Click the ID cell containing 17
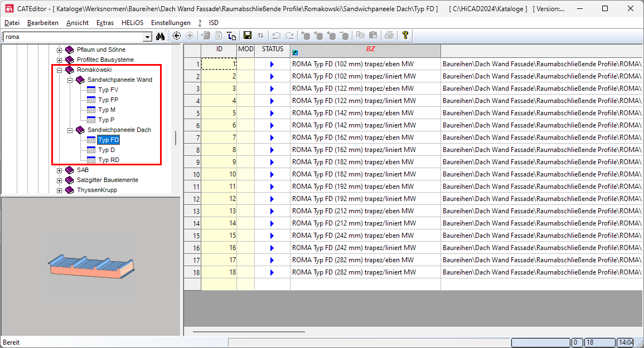644x348 pixels. pyautogui.click(x=219, y=260)
